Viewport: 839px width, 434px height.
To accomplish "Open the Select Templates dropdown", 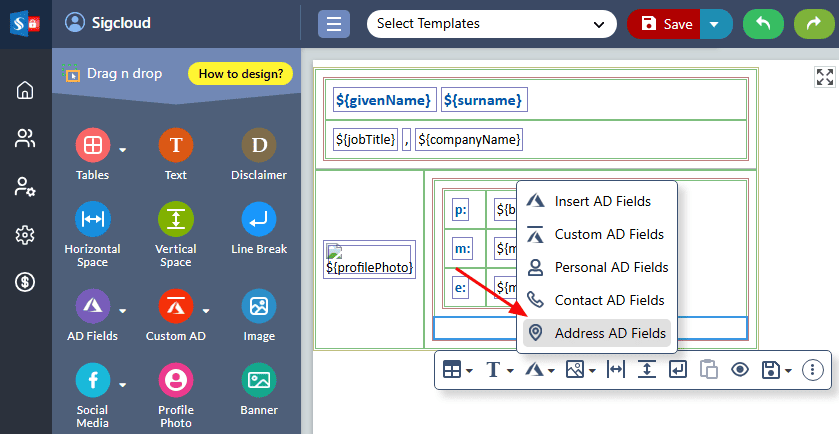I will point(491,24).
